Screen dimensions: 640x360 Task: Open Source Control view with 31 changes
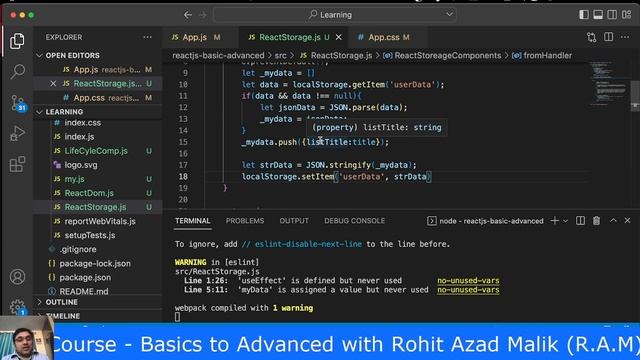[18, 103]
